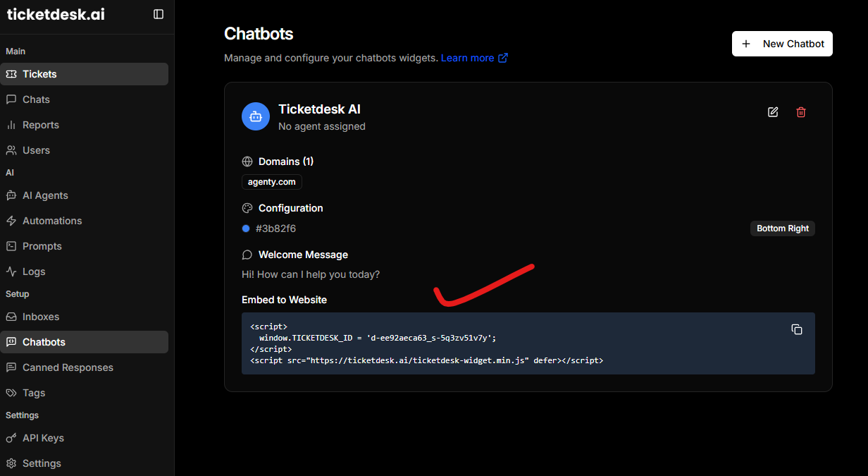
Task: Go to Chats in sidebar
Action: coord(36,99)
